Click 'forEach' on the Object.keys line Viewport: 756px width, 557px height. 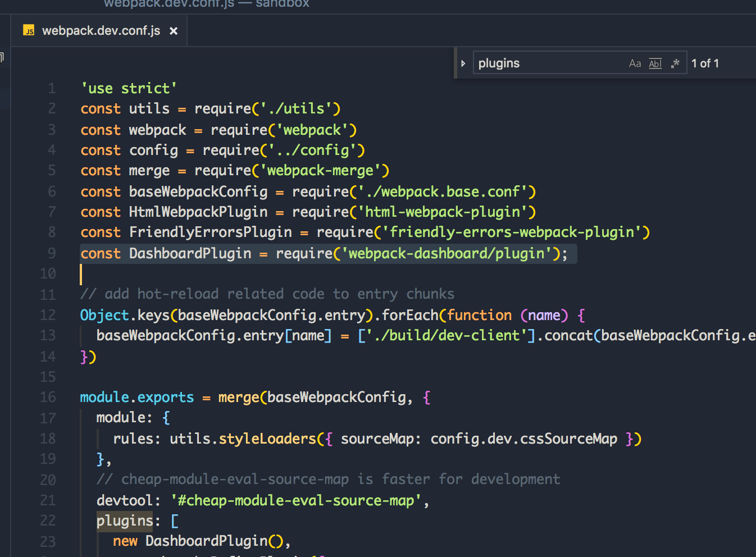pos(409,315)
